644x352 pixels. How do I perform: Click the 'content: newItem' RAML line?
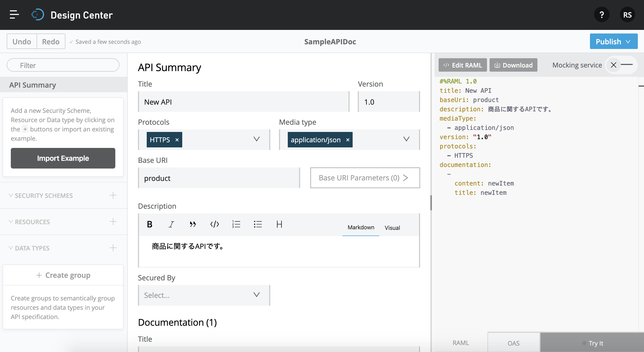click(484, 183)
